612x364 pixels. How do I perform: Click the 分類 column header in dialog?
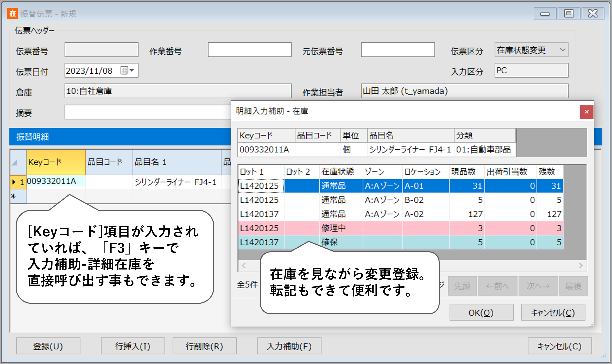click(485, 135)
